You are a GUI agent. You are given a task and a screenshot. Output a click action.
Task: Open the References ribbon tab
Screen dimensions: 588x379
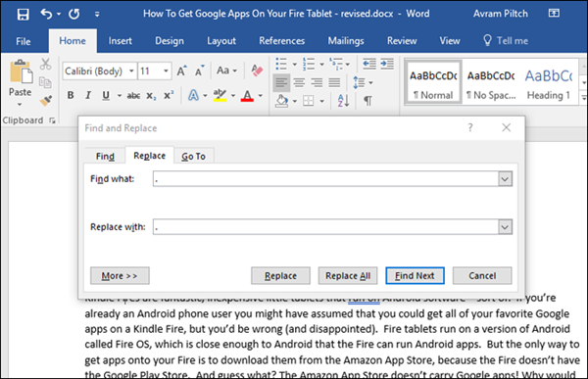281,41
